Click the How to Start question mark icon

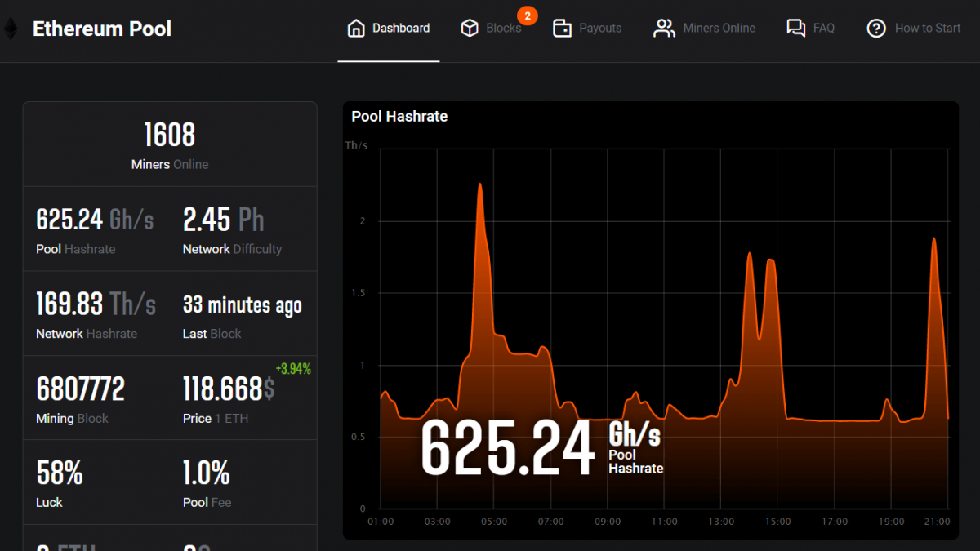point(876,28)
